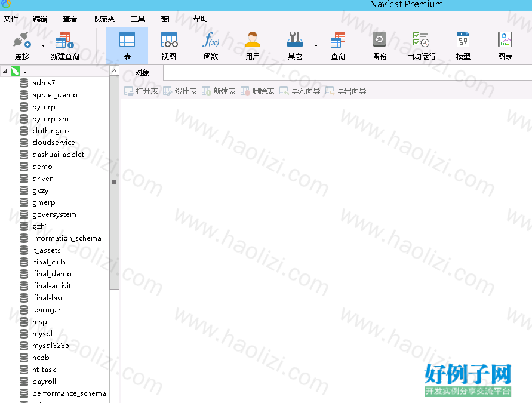Click the 设计表 button
The height and width of the screenshot is (403, 532).
click(x=180, y=91)
